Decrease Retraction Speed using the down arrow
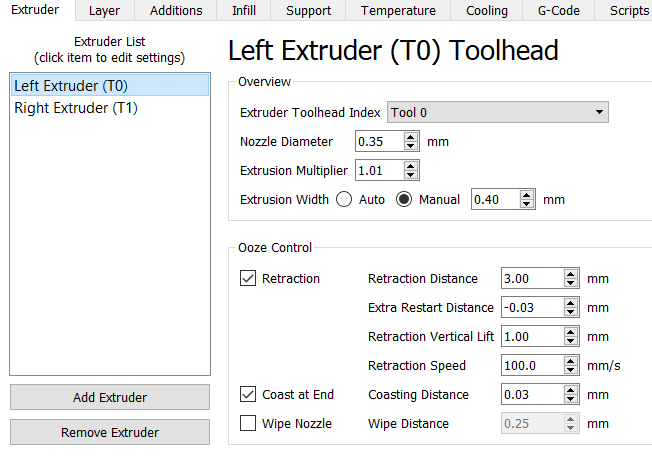The image size is (652, 463). click(570, 371)
